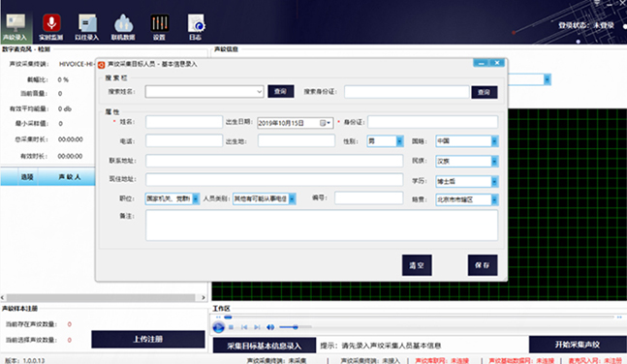Open the 人员类别 personnel category dropdown
The image size is (627, 364).
293,198
